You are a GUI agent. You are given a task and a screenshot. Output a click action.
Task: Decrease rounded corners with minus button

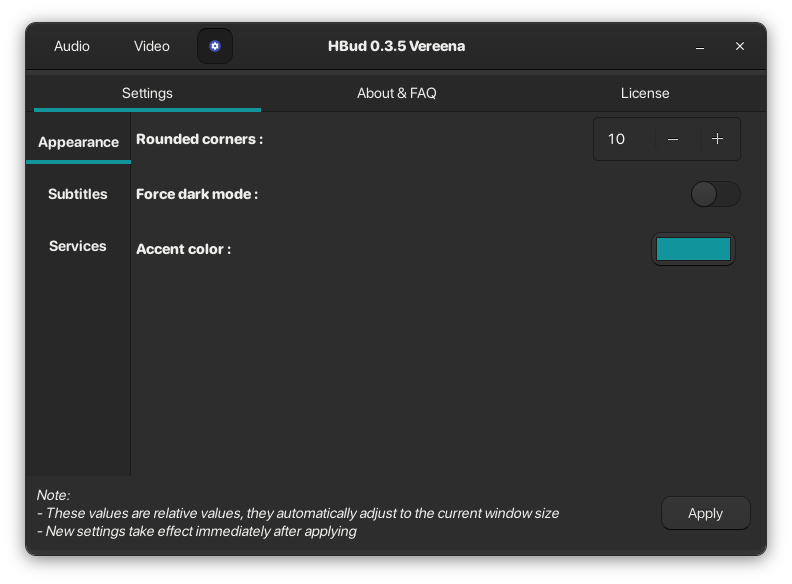(x=673, y=139)
